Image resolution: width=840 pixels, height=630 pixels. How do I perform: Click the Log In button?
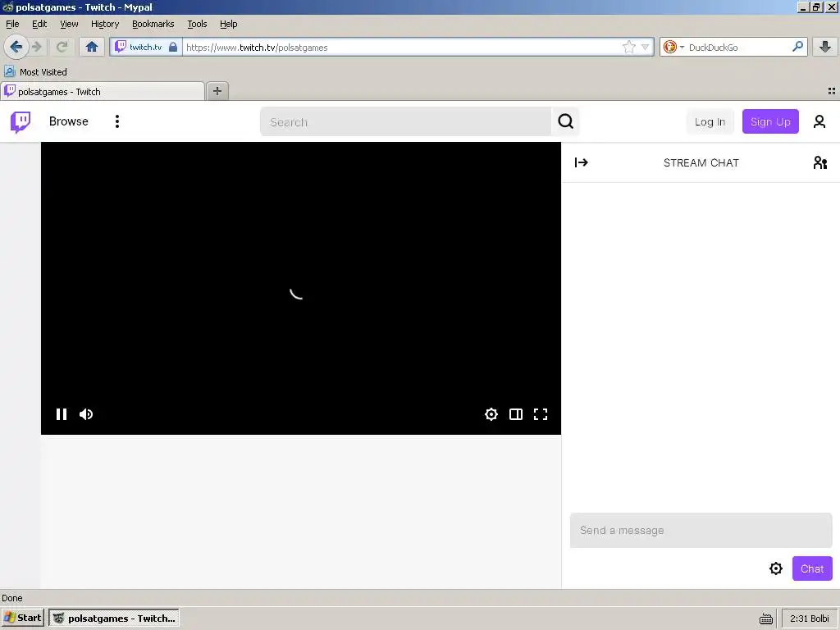(710, 121)
